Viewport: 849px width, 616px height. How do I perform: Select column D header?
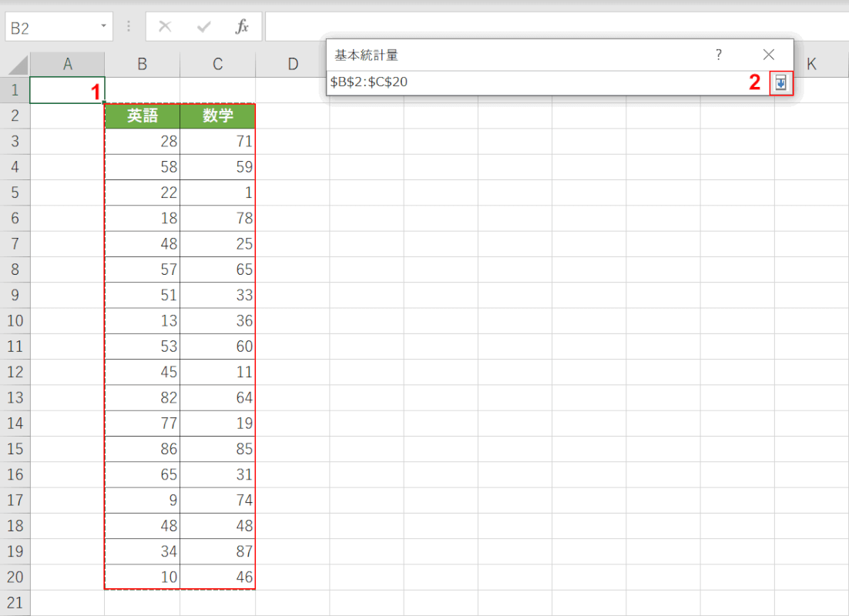coord(293,65)
